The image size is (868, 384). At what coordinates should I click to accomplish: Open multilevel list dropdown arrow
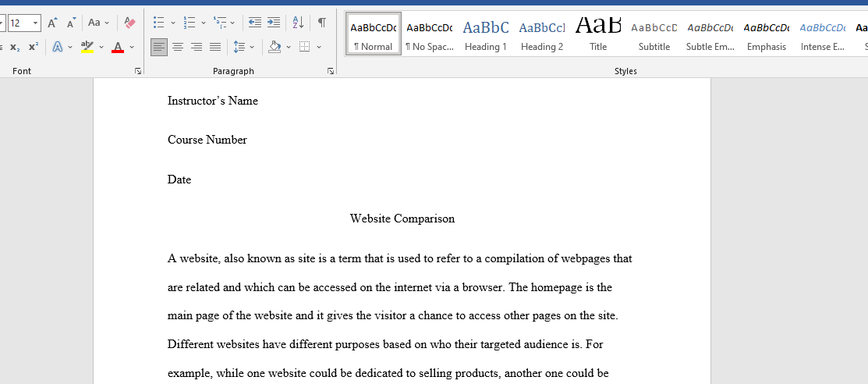tap(232, 23)
